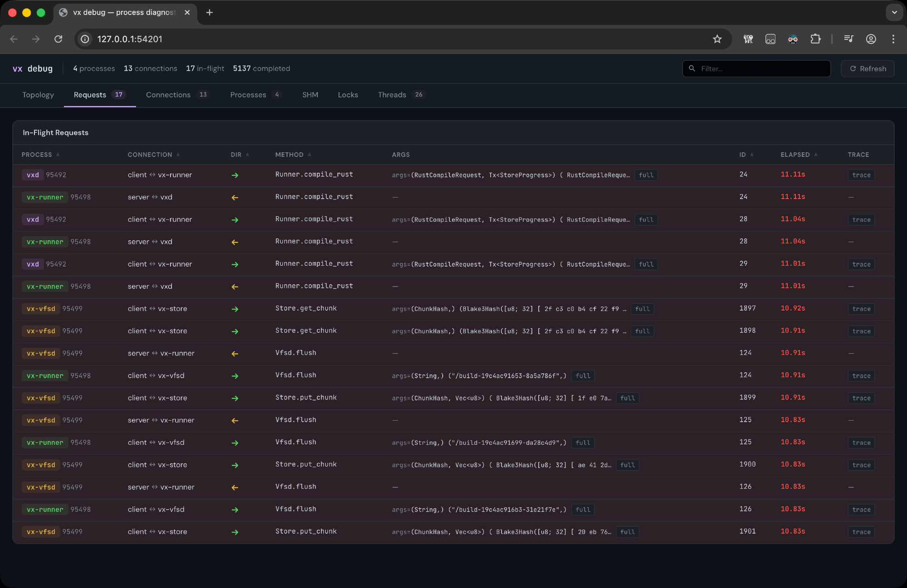Open the browser extensions puzzle icon
Screen dimensions: 907x588
[815, 39]
